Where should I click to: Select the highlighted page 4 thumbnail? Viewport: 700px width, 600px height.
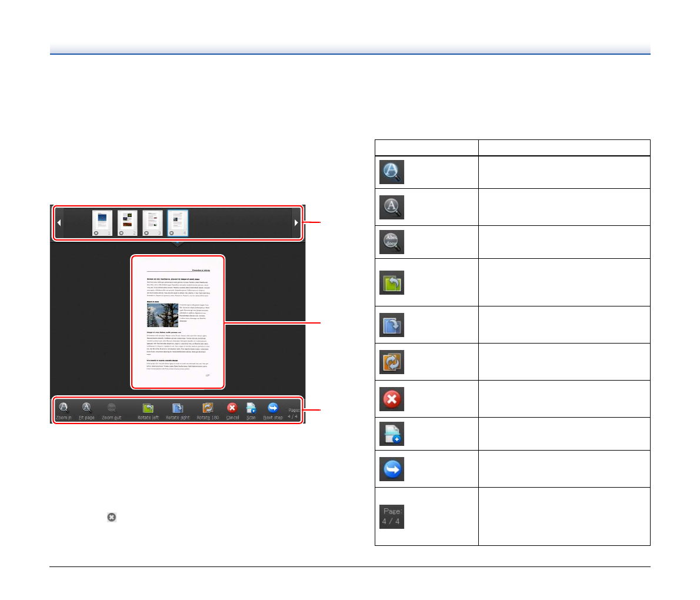(178, 221)
